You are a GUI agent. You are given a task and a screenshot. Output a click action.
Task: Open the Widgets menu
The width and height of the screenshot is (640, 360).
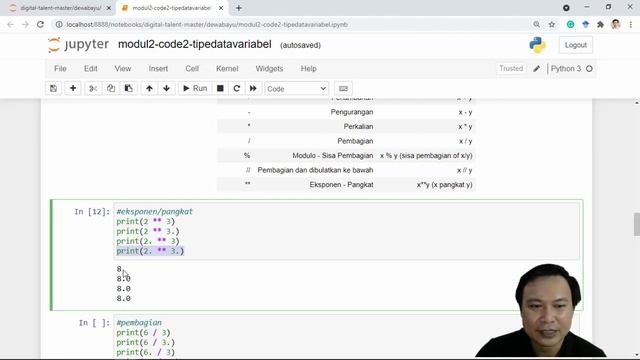[x=269, y=69]
